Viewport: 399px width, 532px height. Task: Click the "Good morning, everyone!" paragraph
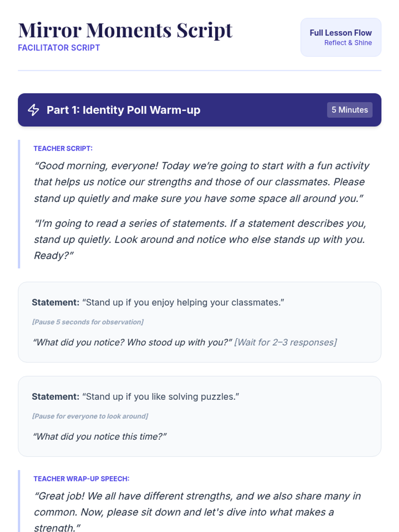click(201, 182)
